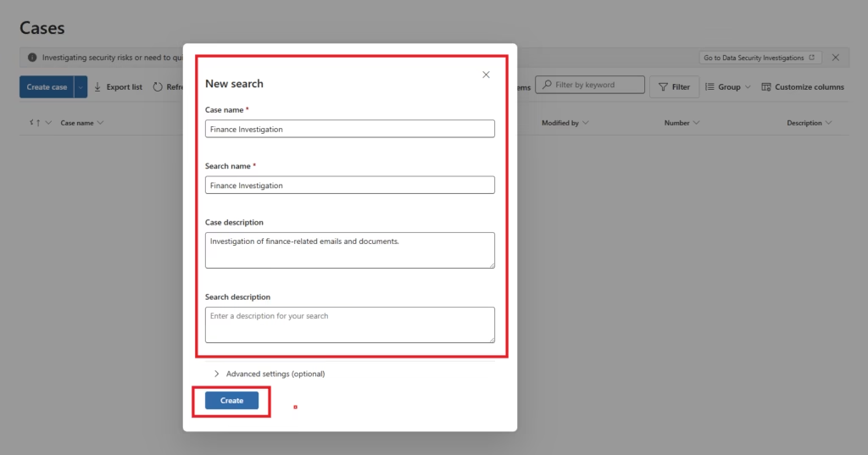Screen dimensions: 868x455
Task: Dismiss the info banner with X
Action: (x=836, y=58)
